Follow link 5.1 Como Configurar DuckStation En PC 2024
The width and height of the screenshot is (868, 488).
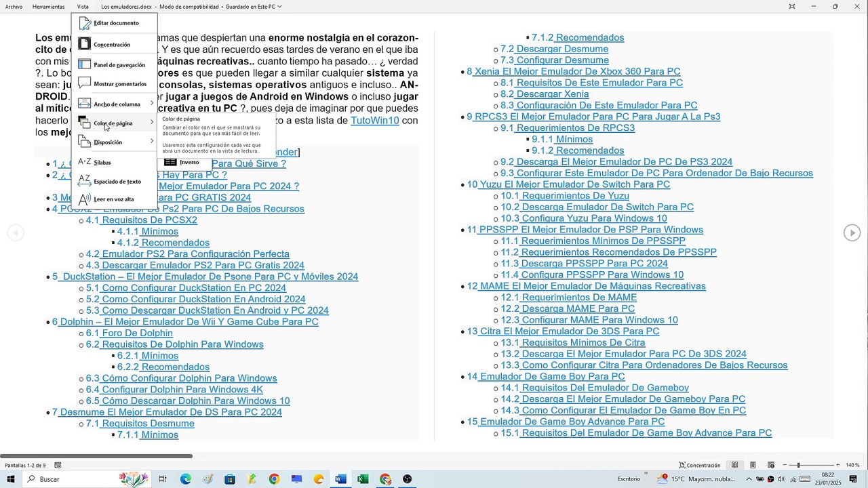tap(186, 288)
